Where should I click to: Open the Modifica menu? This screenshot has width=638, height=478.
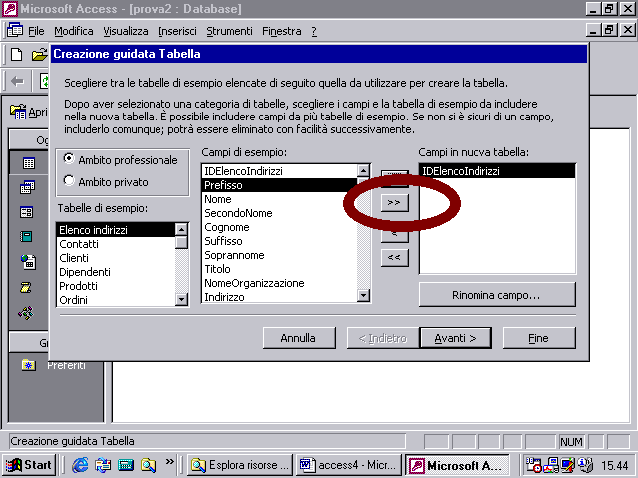pyautogui.click(x=74, y=31)
